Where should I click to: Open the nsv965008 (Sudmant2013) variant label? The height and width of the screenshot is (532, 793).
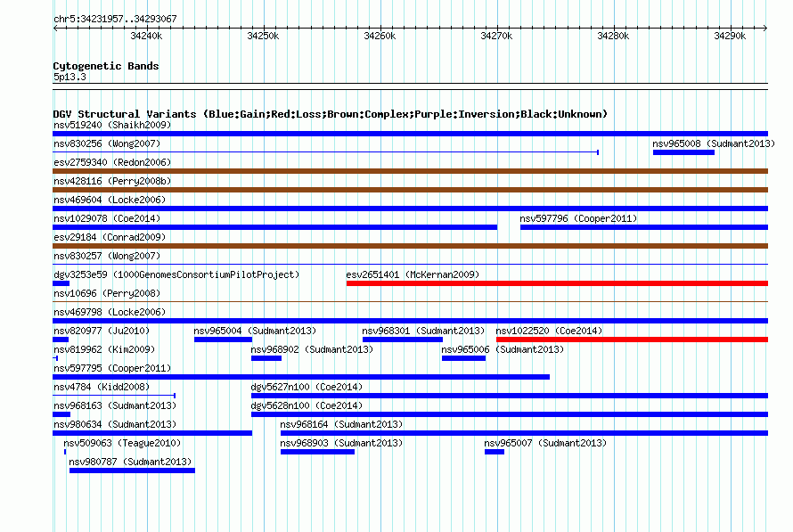click(714, 143)
